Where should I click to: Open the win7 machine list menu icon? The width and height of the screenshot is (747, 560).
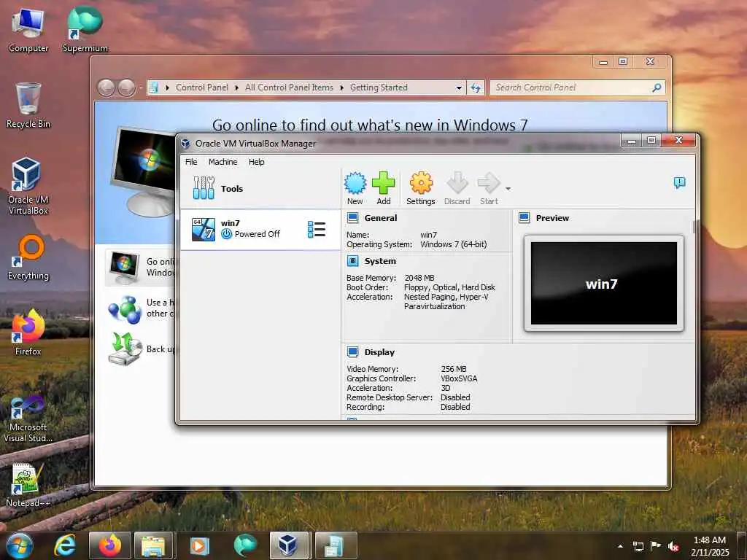coord(317,230)
